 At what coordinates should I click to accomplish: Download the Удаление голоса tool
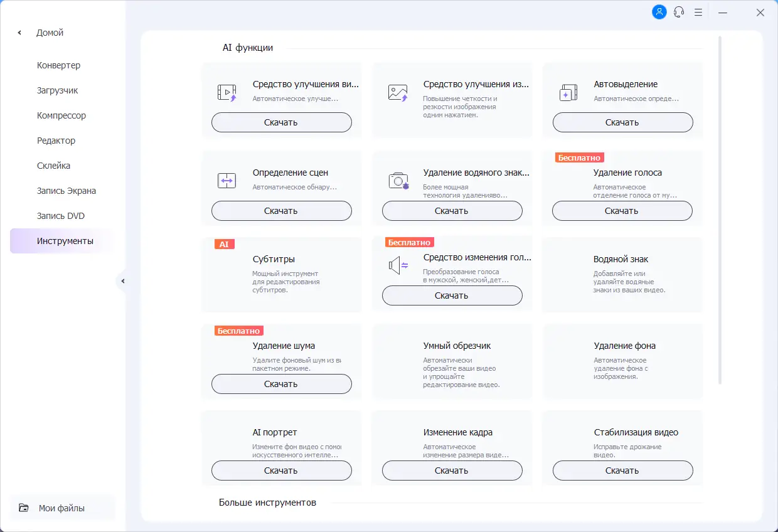point(622,211)
